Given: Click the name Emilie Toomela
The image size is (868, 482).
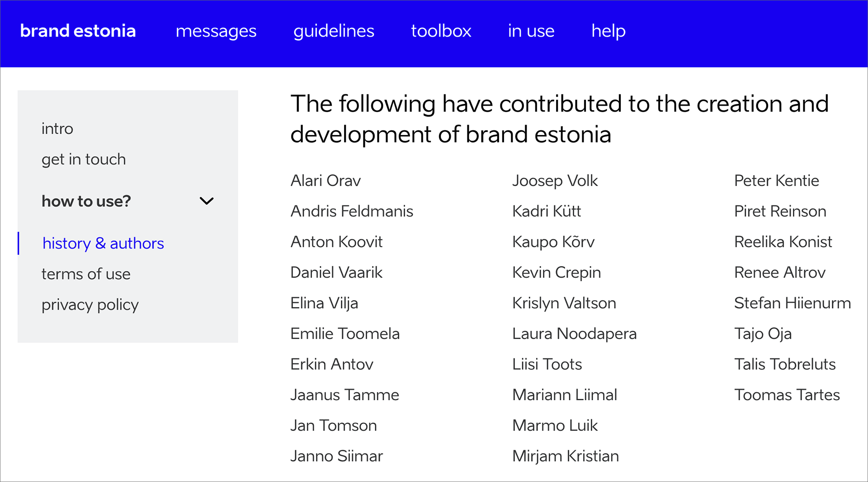Looking at the screenshot, I should pyautogui.click(x=345, y=334).
